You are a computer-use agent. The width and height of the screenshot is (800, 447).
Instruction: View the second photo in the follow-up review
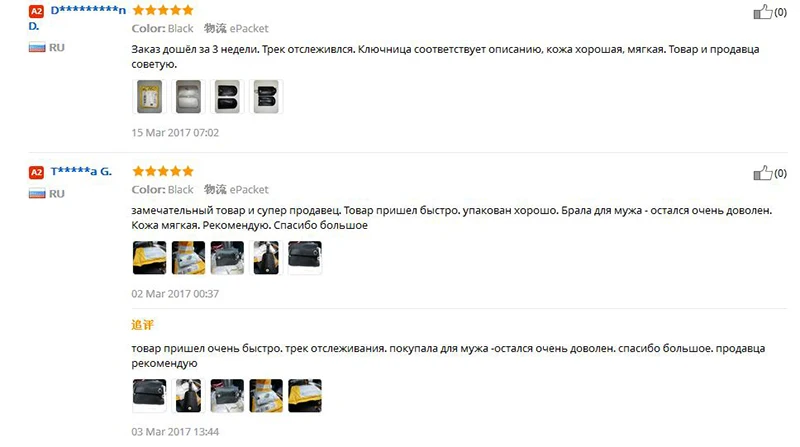(x=188, y=395)
